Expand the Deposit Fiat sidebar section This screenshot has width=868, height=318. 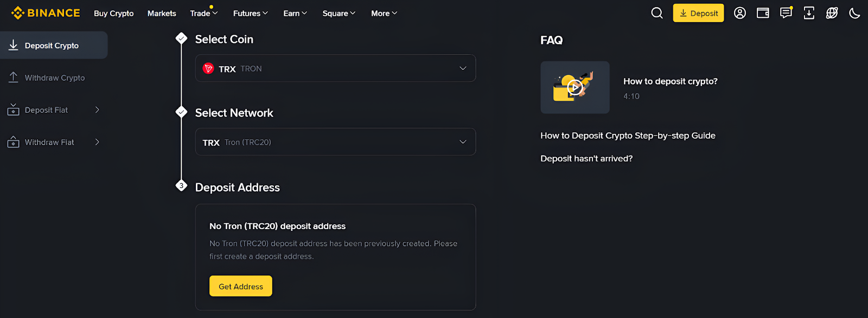[54, 109]
